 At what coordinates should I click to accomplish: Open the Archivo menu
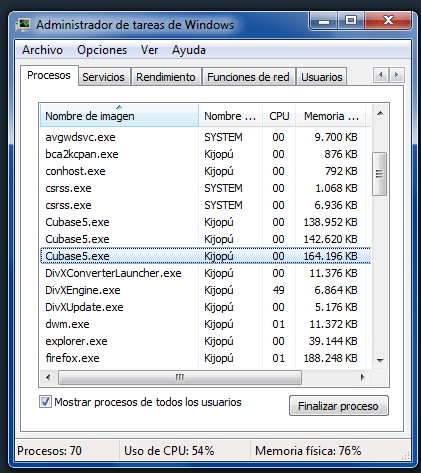click(x=42, y=50)
